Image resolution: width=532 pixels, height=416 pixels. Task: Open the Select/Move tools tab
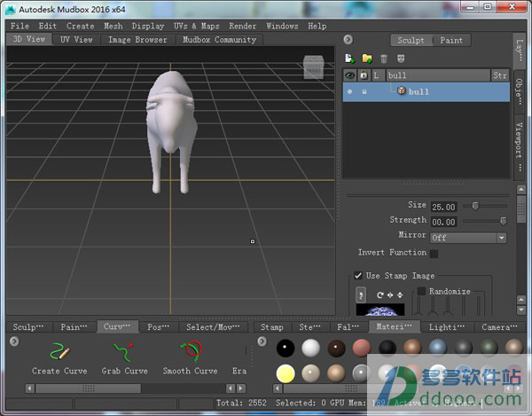(213, 326)
